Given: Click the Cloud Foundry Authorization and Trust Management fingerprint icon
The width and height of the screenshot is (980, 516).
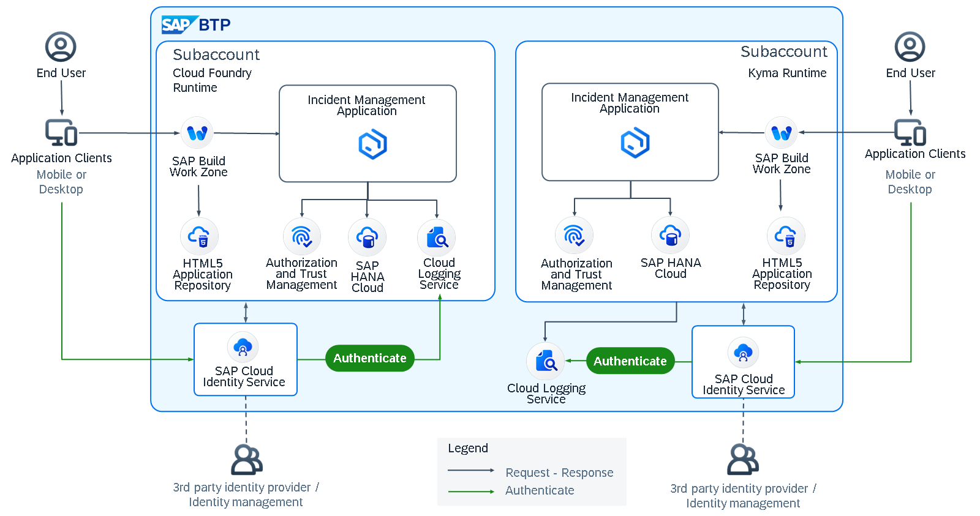Looking at the screenshot, I should coord(302,236).
